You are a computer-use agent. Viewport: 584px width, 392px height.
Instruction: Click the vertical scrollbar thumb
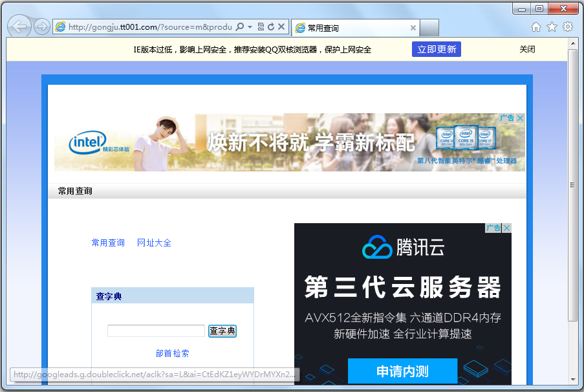(573, 185)
